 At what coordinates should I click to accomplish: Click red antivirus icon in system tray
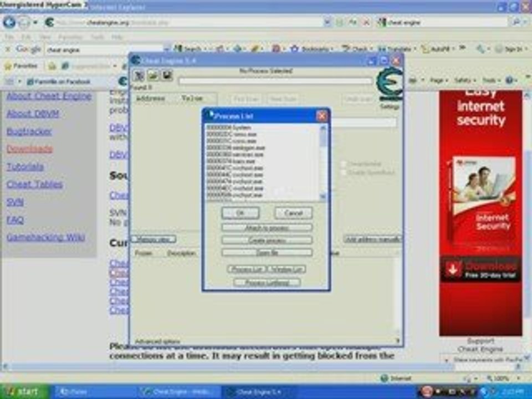pyautogui.click(x=427, y=392)
